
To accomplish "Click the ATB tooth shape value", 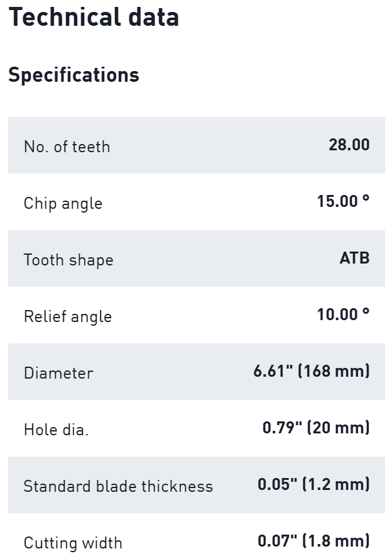I will tap(354, 258).
